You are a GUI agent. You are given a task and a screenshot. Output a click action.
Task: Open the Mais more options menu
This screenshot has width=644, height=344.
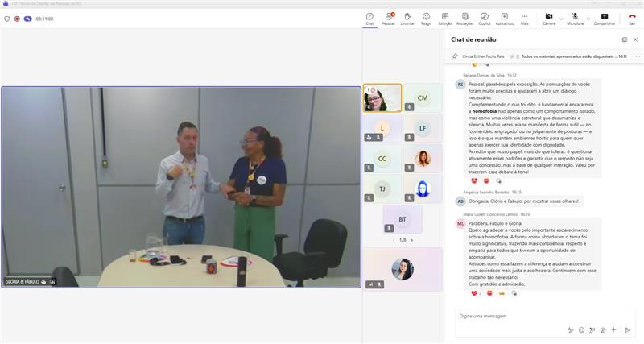point(525,18)
